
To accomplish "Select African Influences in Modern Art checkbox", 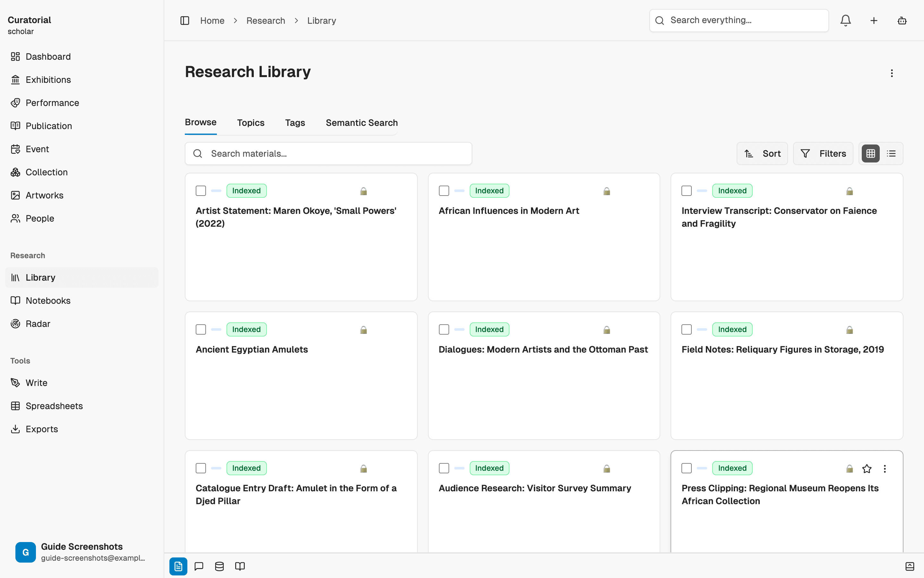I will pyautogui.click(x=444, y=191).
